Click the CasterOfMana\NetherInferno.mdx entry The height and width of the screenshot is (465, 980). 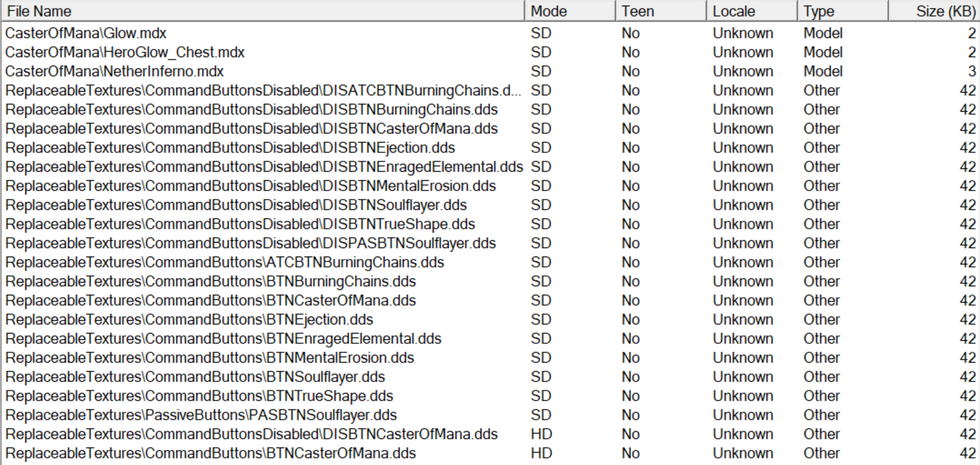[115, 71]
